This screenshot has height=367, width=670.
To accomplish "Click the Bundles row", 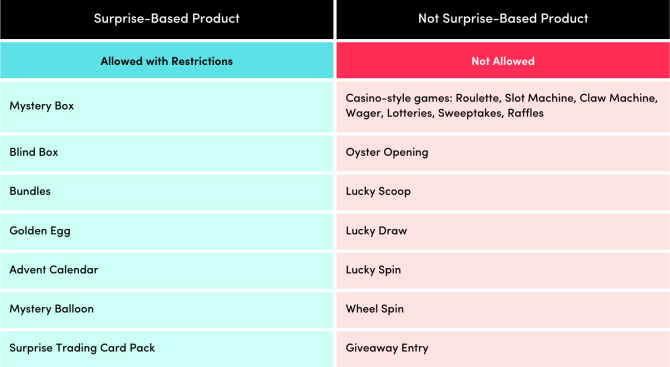I will click(167, 192).
